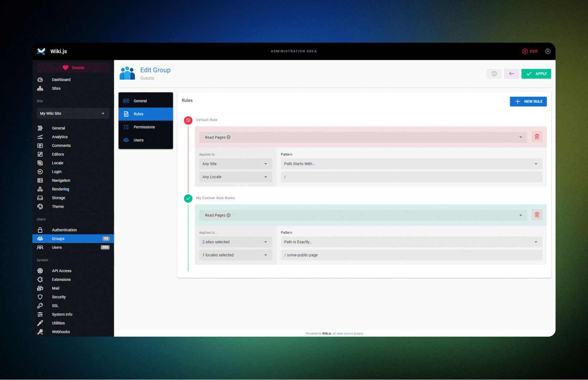Image resolution: width=588 pixels, height=380 pixels.
Task: Exit the administration area
Action: point(530,51)
